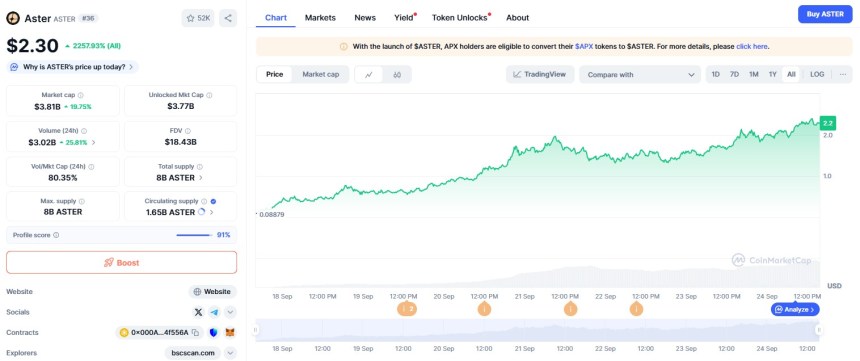The height and width of the screenshot is (361, 860).
Task: Click the info icon beside Max. supply
Action: pos(81,201)
